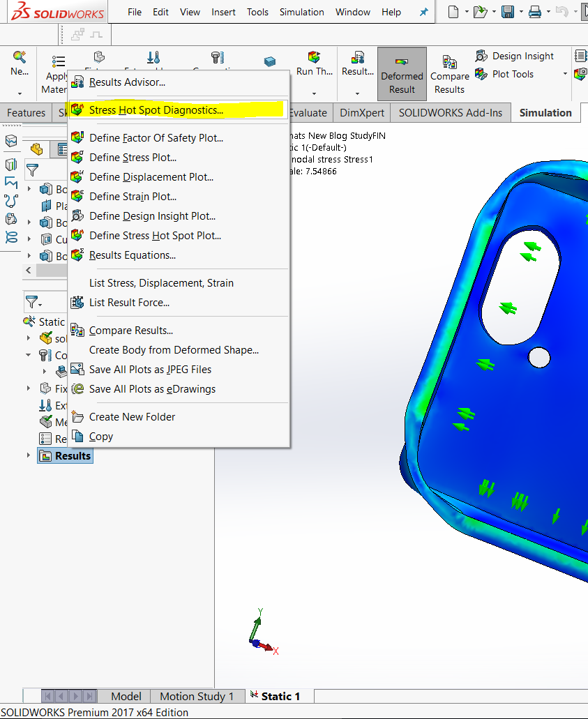Click Save All Plots as JPEG Files
This screenshot has width=588, height=719.
tap(150, 370)
